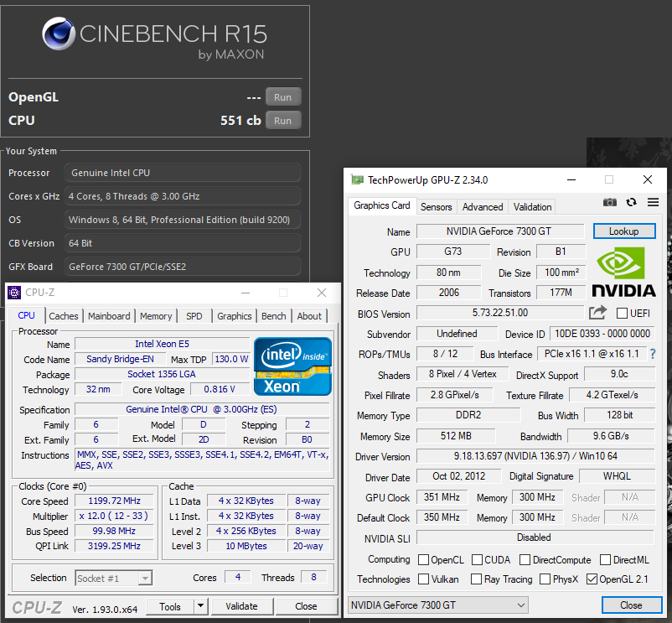This screenshot has height=623, width=672.
Task: Click the GPU-Z title bar icon
Action: (357, 179)
